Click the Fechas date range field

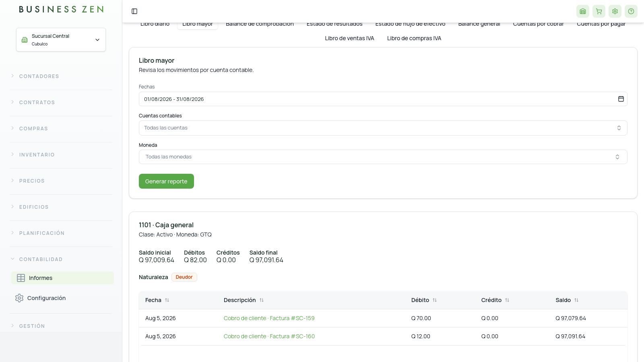[x=383, y=99]
